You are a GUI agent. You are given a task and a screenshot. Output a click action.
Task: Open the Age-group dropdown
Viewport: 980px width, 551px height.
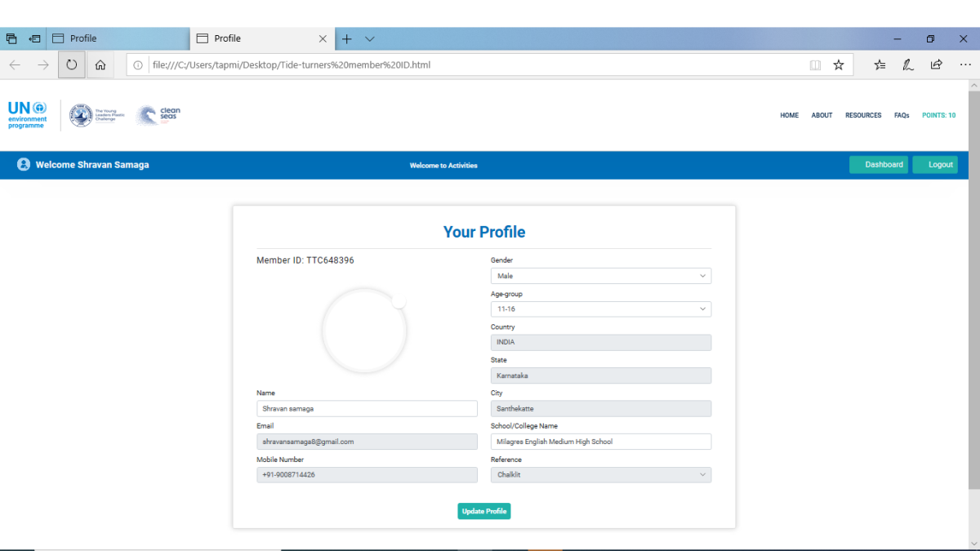600,309
